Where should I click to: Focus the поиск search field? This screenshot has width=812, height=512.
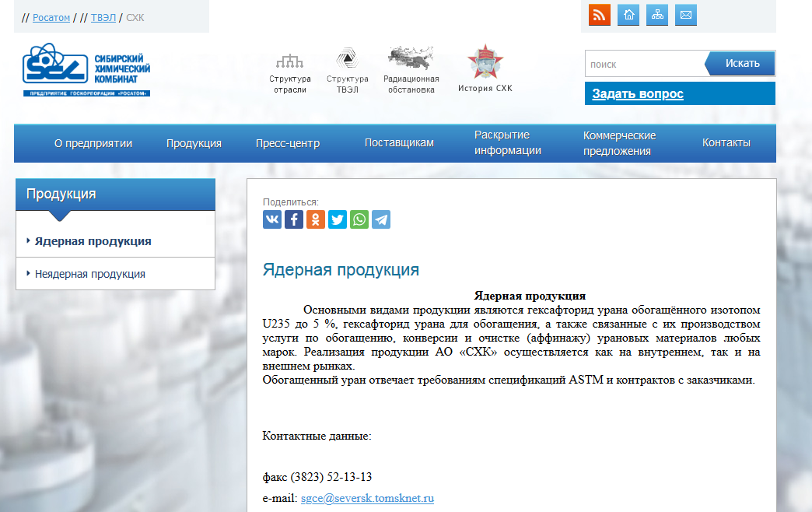pos(646,64)
